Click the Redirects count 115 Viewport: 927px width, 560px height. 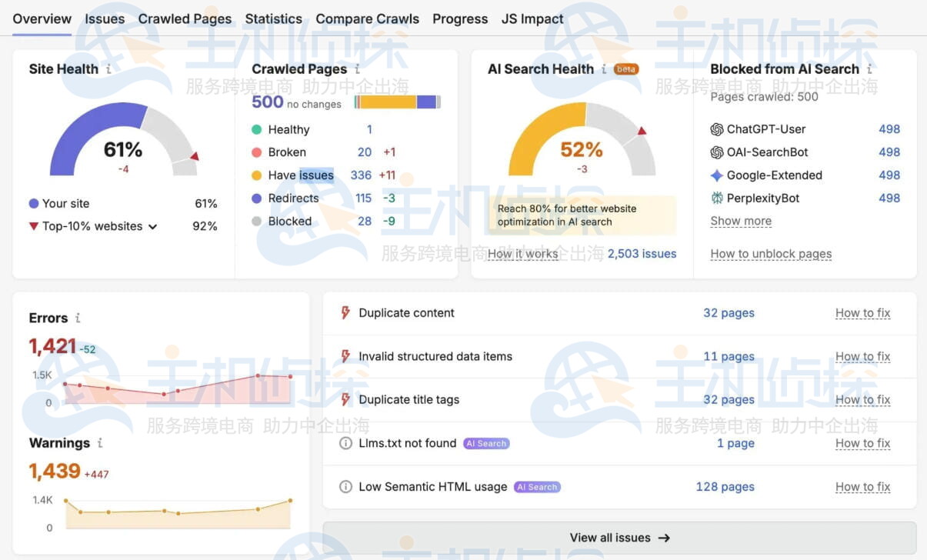click(x=364, y=198)
